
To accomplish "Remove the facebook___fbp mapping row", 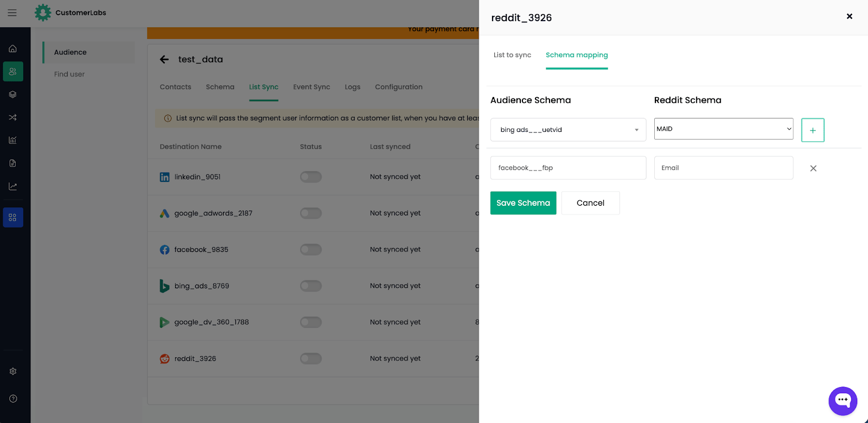I will pos(813,168).
